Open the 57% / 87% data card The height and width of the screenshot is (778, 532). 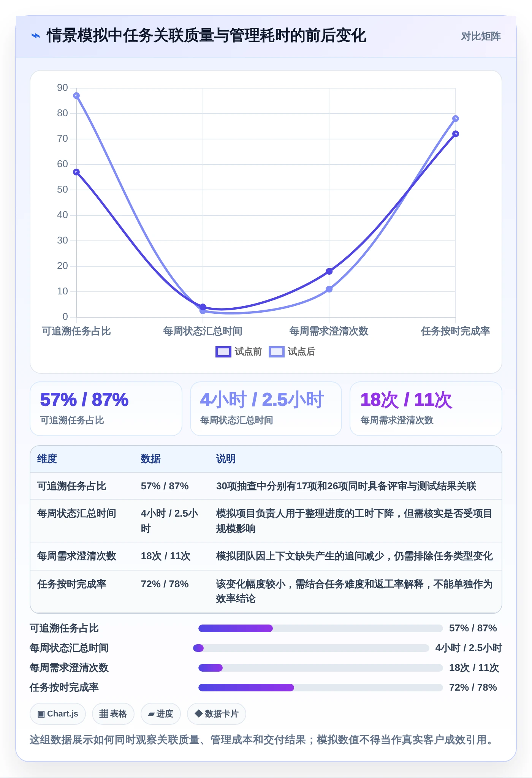(x=106, y=409)
